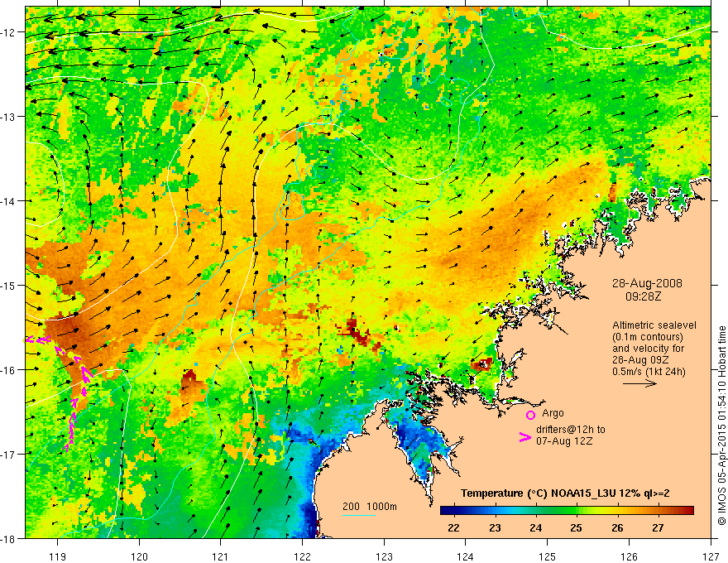Click the time text 09:28Z
Screen dimensions: 728x563
[x=643, y=296]
